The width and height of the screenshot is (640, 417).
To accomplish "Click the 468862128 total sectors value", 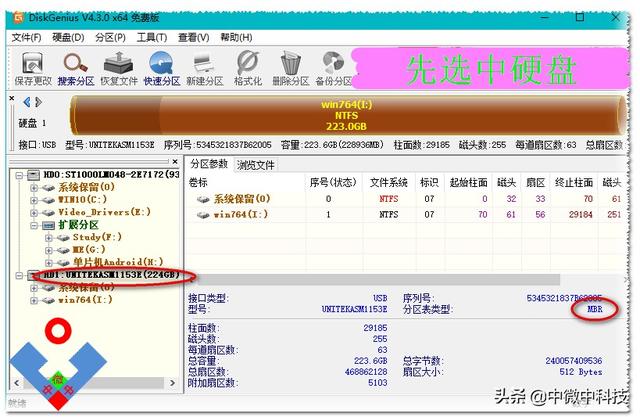I will (x=366, y=372).
